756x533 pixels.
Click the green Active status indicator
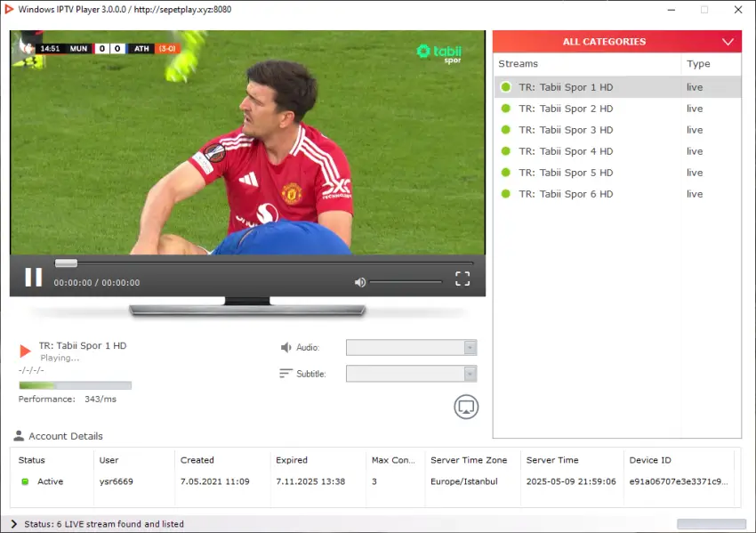(25, 481)
